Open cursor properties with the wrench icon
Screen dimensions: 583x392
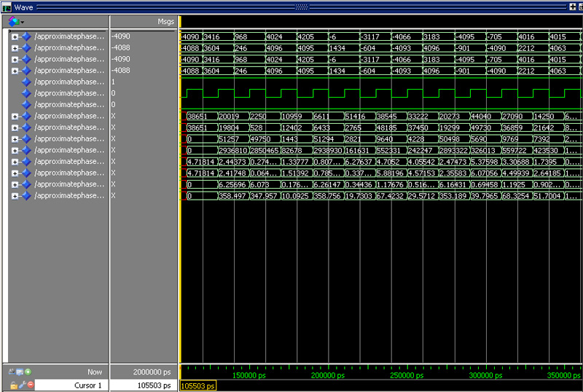[x=22, y=385]
